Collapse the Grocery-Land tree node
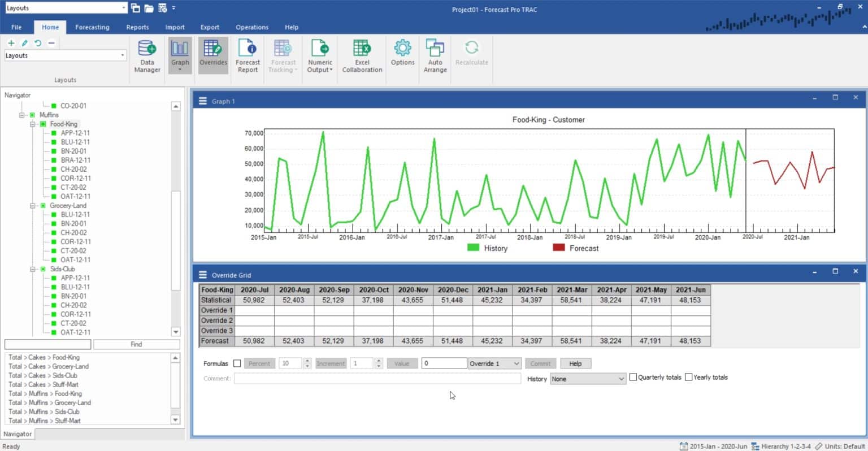 (33, 206)
